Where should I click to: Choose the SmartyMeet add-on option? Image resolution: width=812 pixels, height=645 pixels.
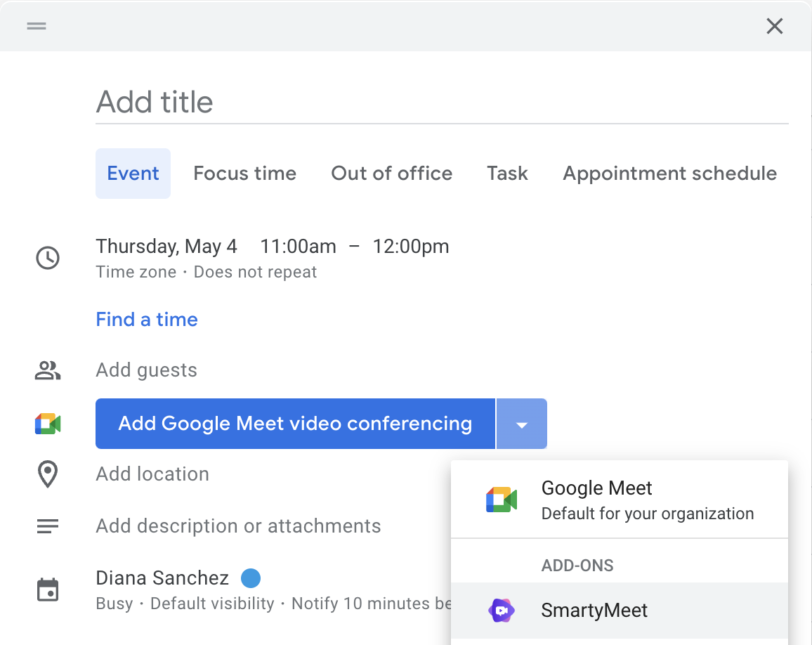[x=620, y=611]
